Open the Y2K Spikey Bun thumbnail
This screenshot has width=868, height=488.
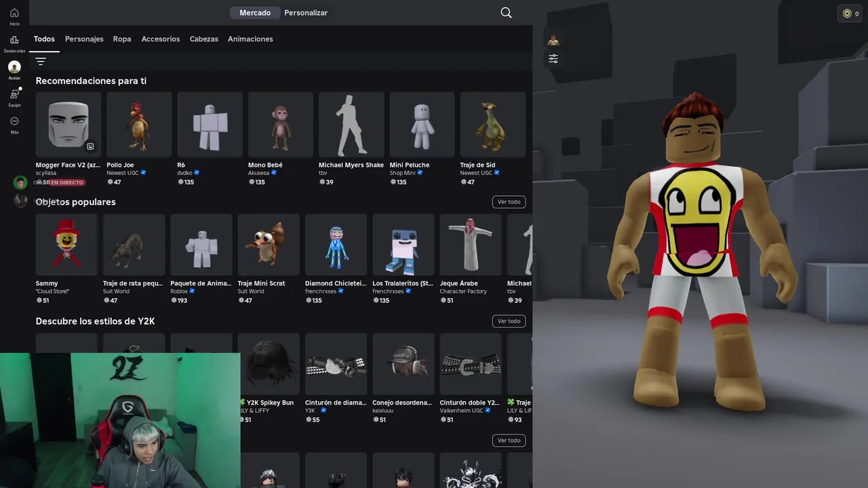pos(269,364)
